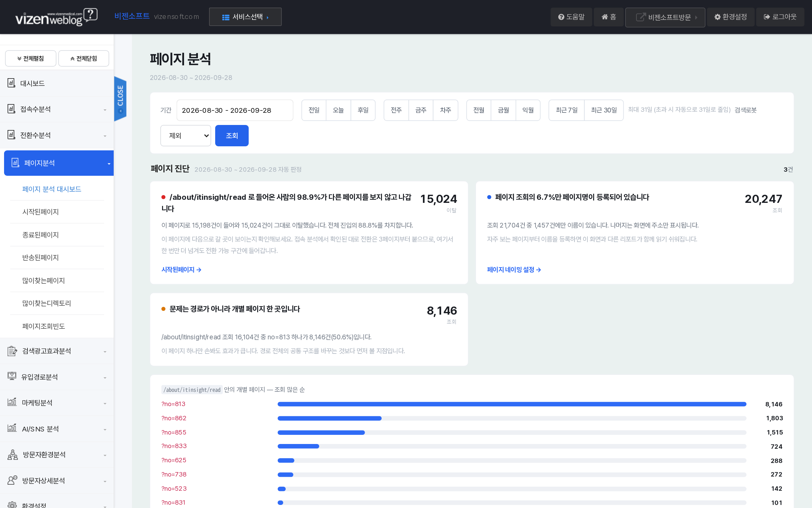Click the 전체닫힘 button
Screen dimensions: 812x508
[84, 59]
